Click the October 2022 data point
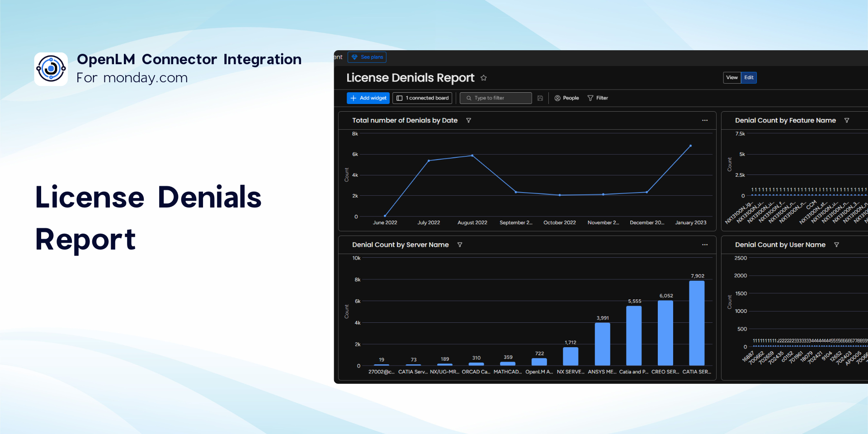Image resolution: width=868 pixels, height=434 pixels. pos(560,195)
